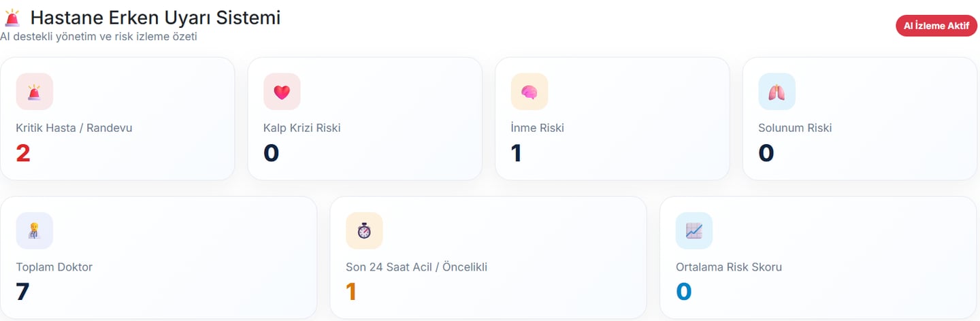The height and width of the screenshot is (321, 980).
Task: Click the orange urgent count 1
Action: [x=351, y=292]
